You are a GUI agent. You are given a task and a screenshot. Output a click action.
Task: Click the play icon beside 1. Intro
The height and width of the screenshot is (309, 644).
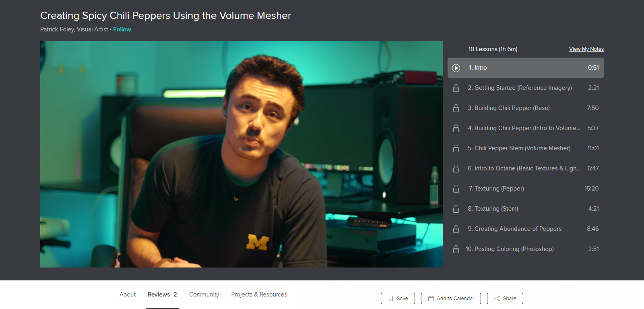[x=456, y=68]
